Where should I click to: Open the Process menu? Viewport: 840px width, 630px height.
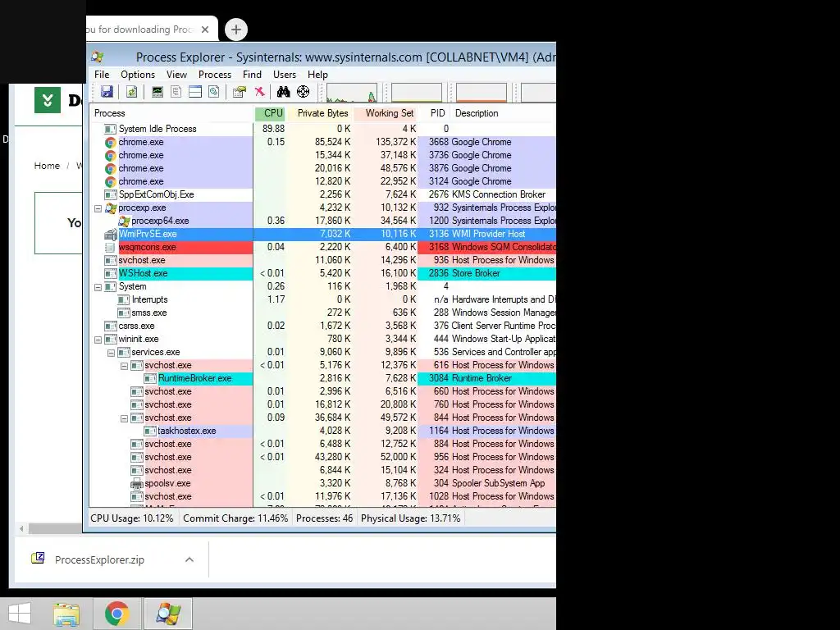coord(215,75)
